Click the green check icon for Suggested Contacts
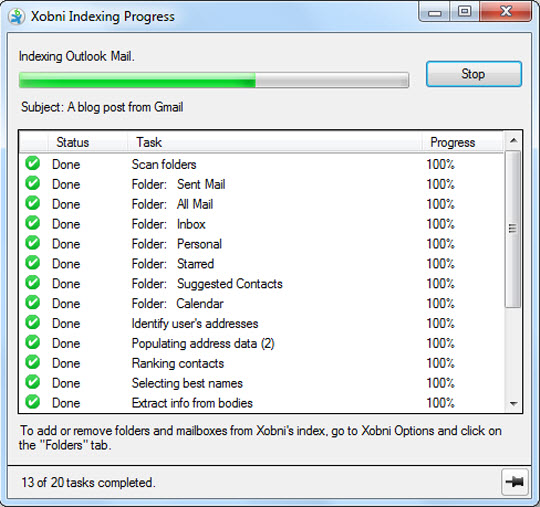The image size is (540, 507). (32, 282)
